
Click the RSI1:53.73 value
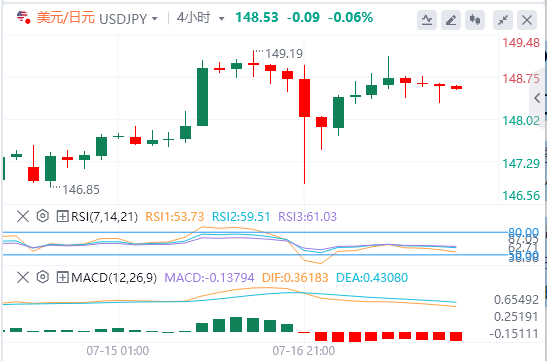[174, 217]
